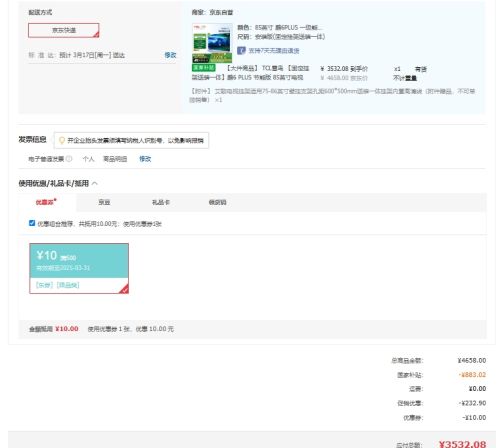
Task: Click the crossed-out ¥4658.00 original price
Action: coord(344,78)
